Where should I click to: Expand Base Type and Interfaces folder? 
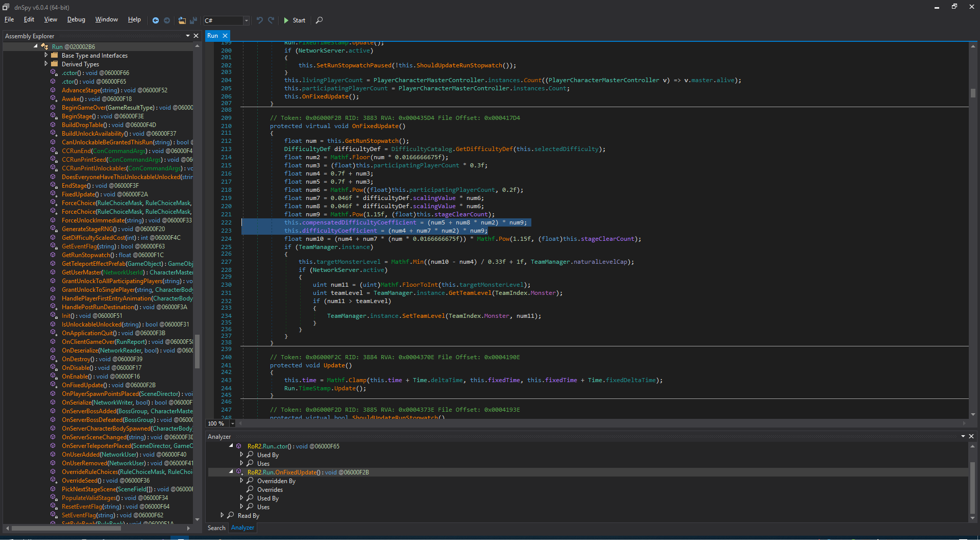tap(46, 55)
